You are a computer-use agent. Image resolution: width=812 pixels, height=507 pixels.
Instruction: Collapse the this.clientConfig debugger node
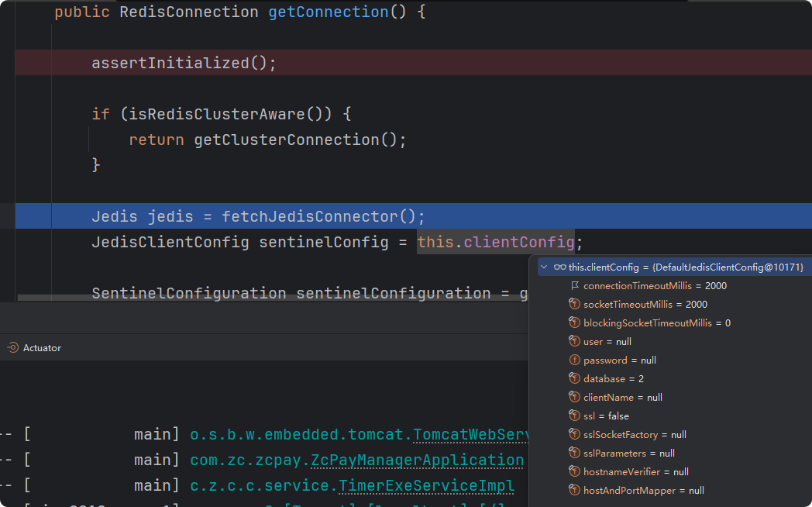(544, 267)
